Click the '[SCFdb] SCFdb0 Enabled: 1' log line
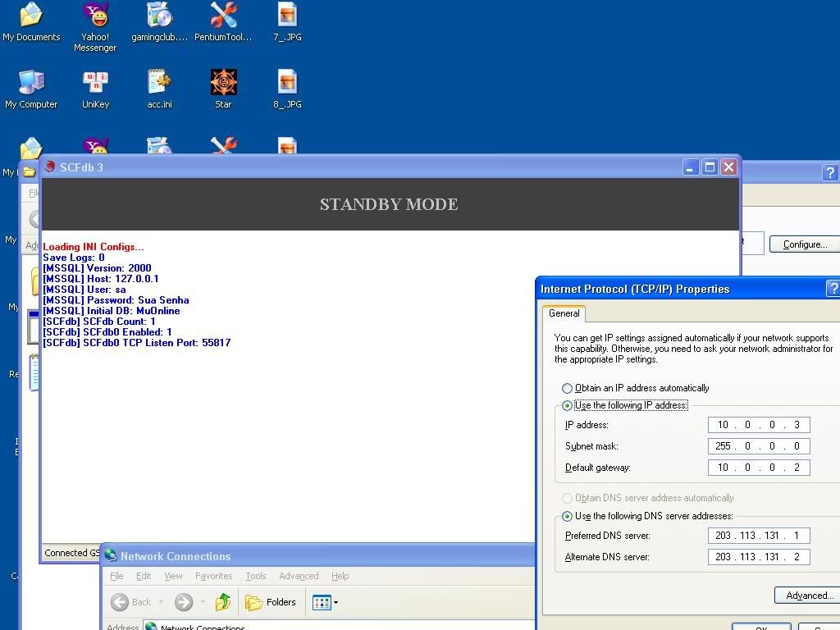Image resolution: width=840 pixels, height=630 pixels. point(107,332)
